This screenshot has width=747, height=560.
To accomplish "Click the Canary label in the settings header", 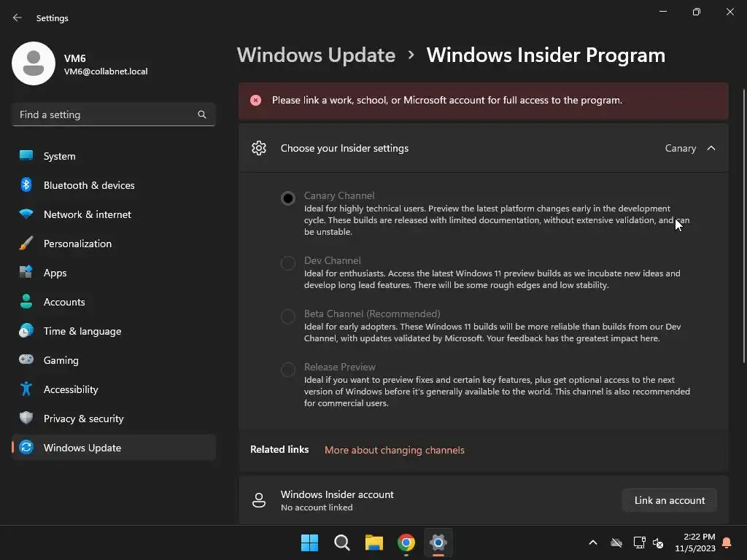I will [x=681, y=148].
